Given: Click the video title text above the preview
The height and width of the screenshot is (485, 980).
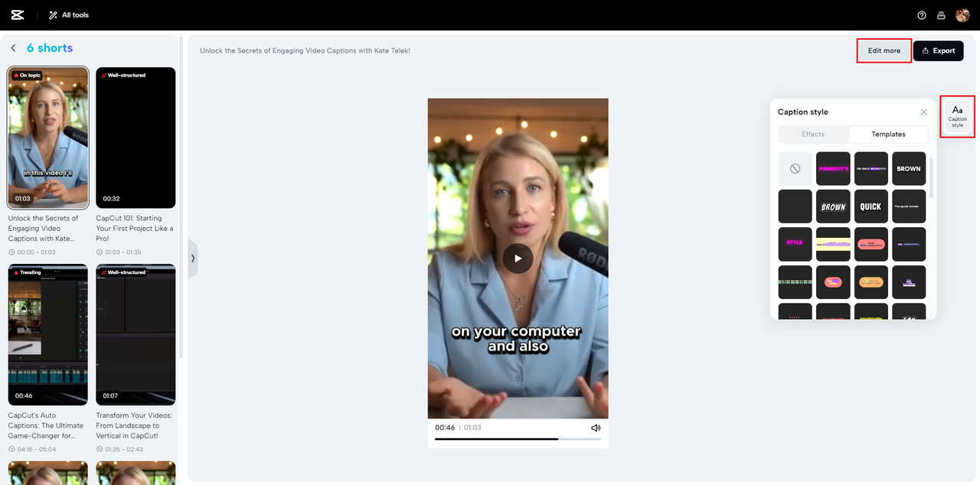Looking at the screenshot, I should point(305,50).
